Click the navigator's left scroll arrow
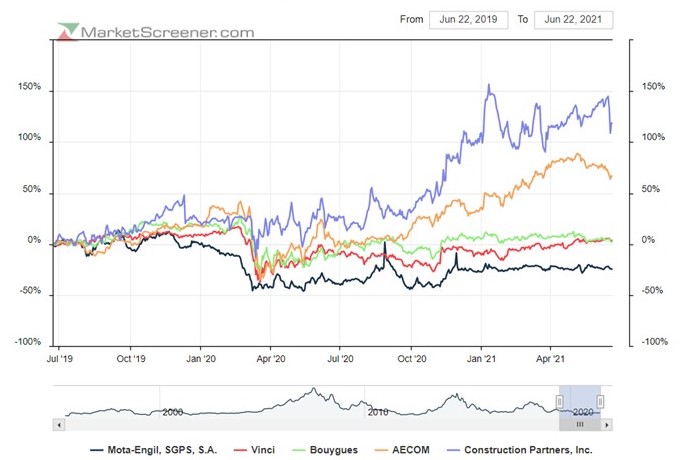 click(x=59, y=425)
